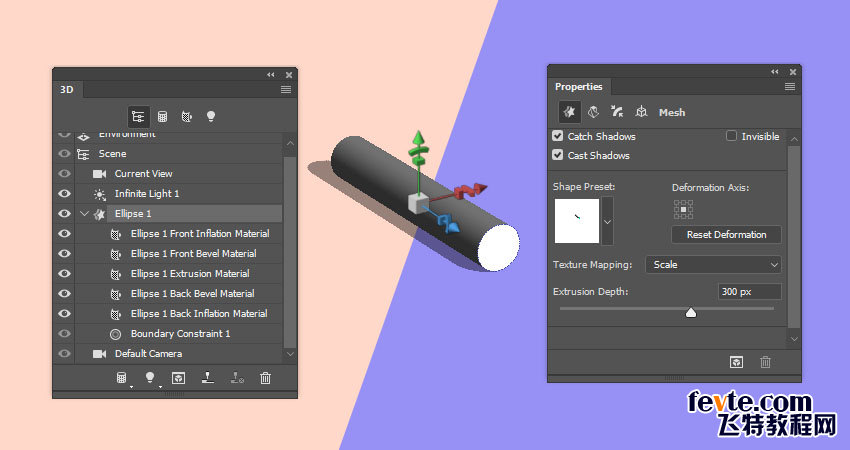Click trash icon in Properties panel

click(x=765, y=362)
